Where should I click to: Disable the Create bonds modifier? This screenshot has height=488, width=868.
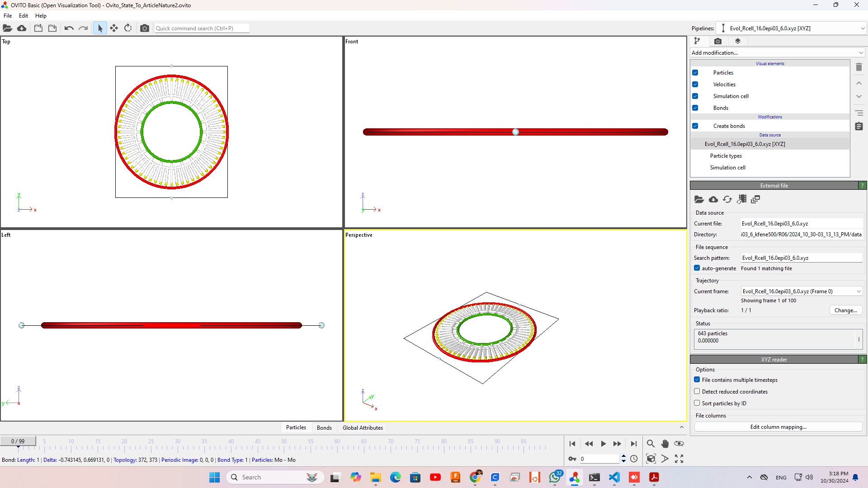695,126
